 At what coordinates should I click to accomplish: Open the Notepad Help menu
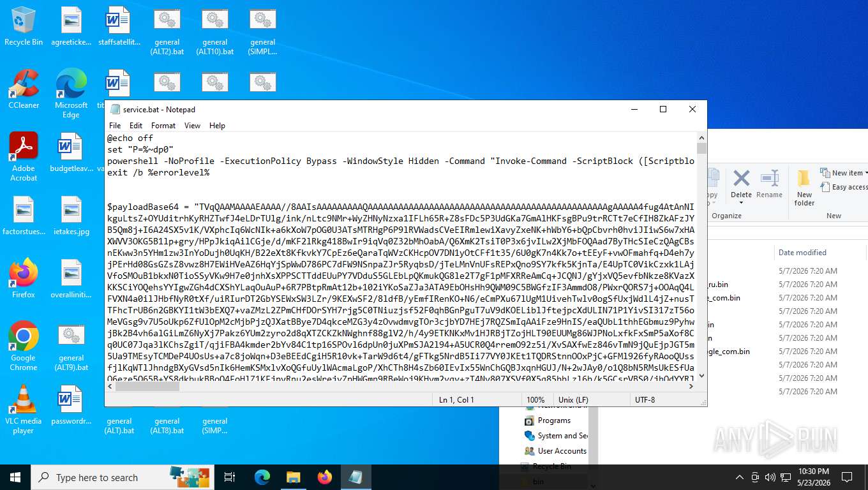point(217,126)
